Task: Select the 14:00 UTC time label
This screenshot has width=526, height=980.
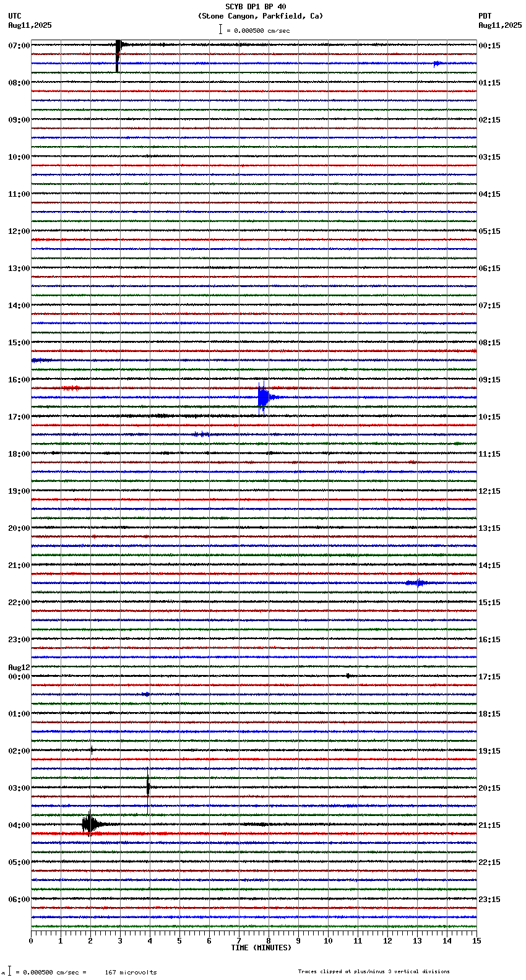Action: (x=19, y=306)
